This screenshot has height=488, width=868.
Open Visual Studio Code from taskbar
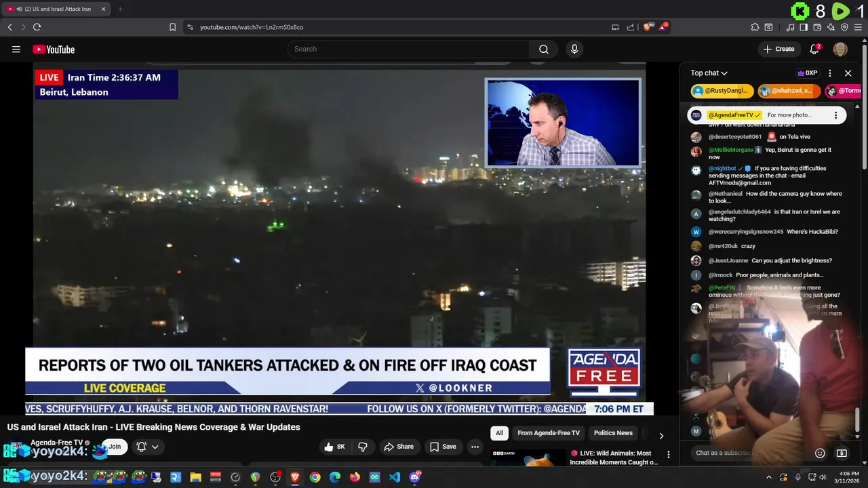coord(395,477)
